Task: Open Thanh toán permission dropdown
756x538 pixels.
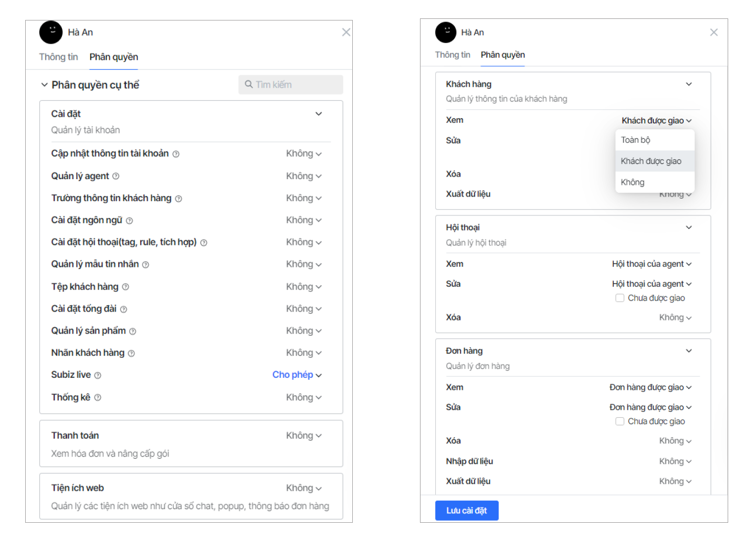Action: click(303, 436)
